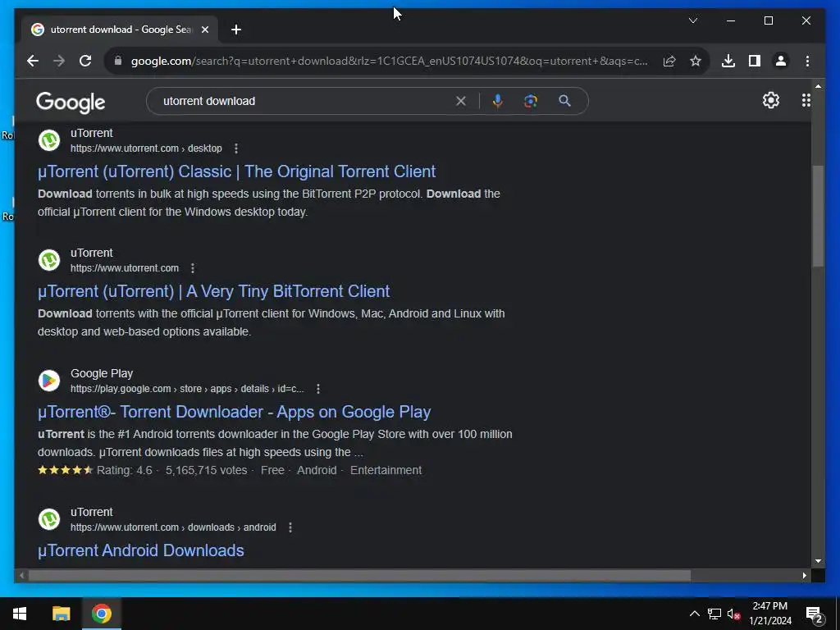This screenshot has height=630, width=840.
Task: Click page scroll up arrow
Action: [x=818, y=85]
